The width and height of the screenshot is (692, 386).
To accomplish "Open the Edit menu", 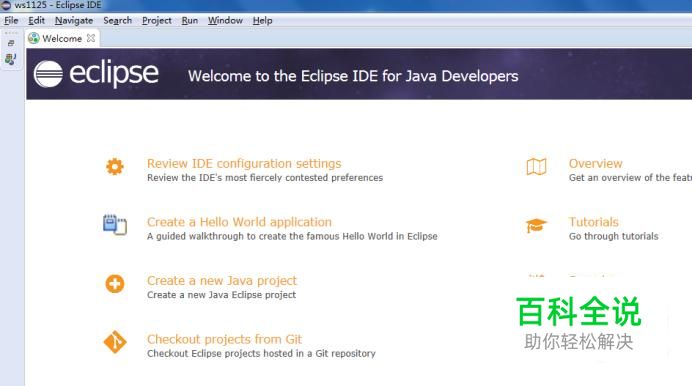I will coord(36,20).
